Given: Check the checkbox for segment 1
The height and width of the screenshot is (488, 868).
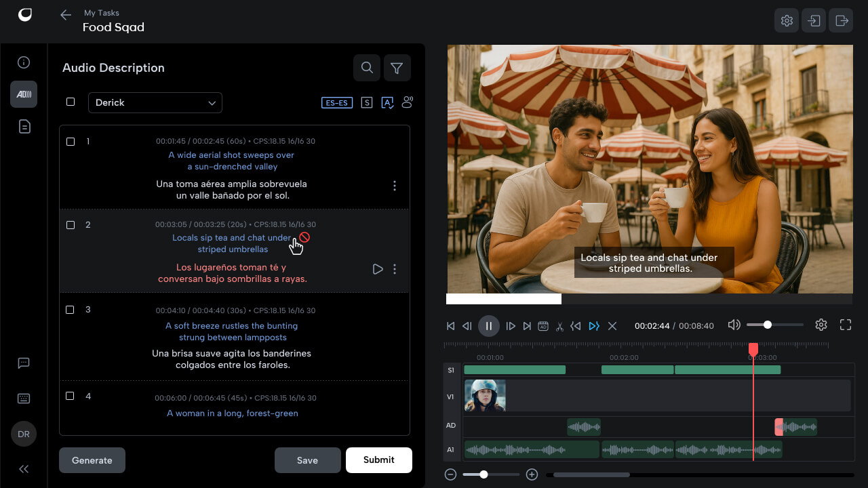Looking at the screenshot, I should click(x=71, y=142).
